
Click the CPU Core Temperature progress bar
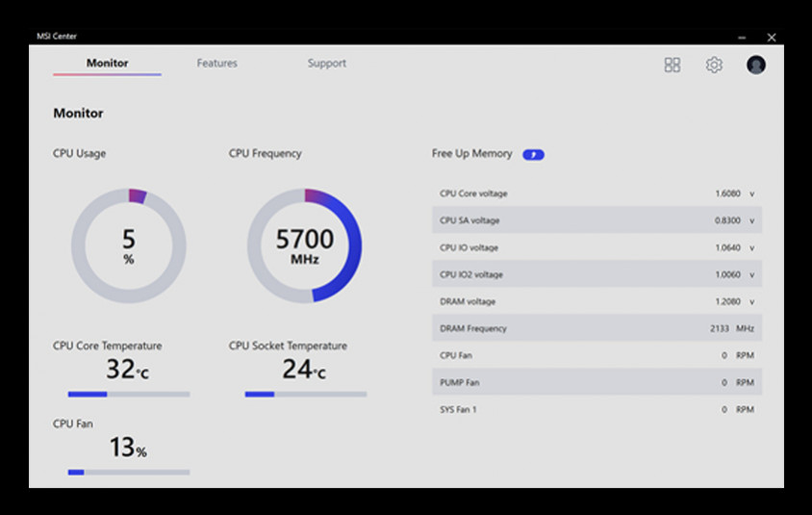(x=129, y=394)
